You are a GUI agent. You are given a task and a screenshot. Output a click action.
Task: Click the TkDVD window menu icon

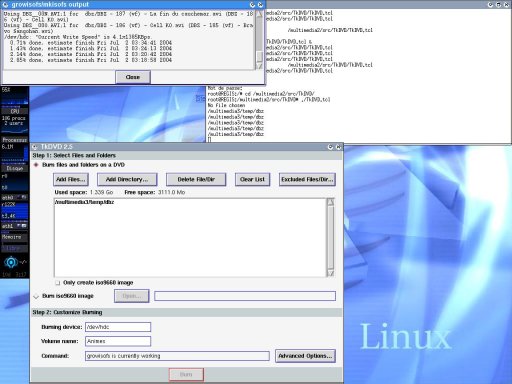point(35,147)
